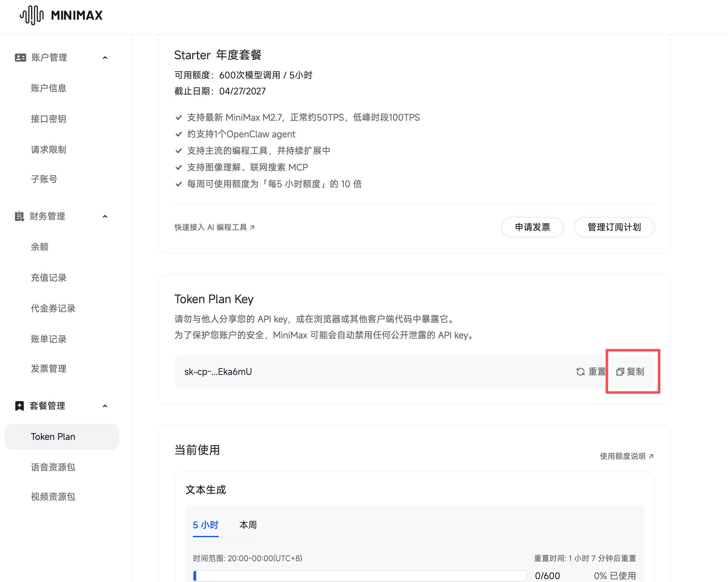Viewport: 728px width, 582px height.
Task: Select Token Plan in sidebar
Action: [53, 436]
